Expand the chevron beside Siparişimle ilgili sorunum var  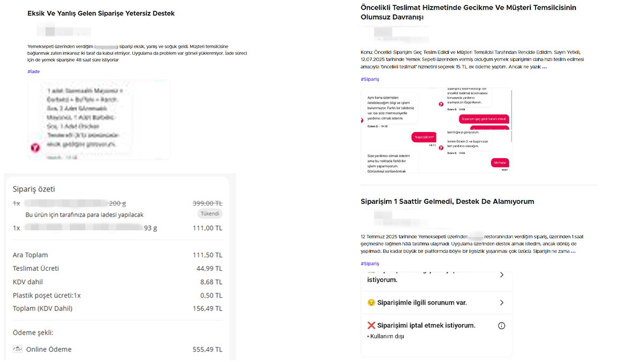[x=502, y=303]
